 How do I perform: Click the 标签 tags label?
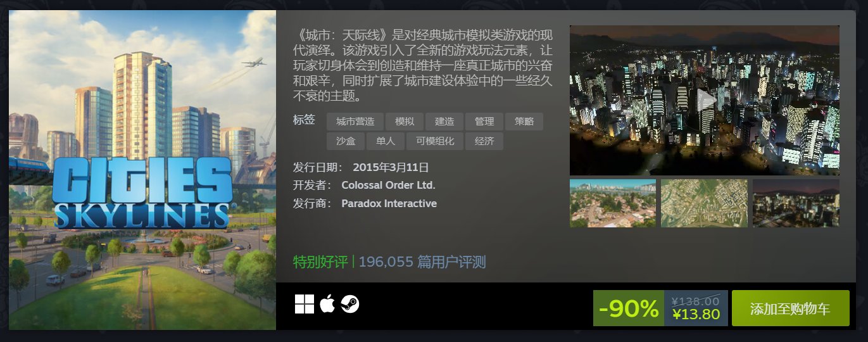point(304,120)
